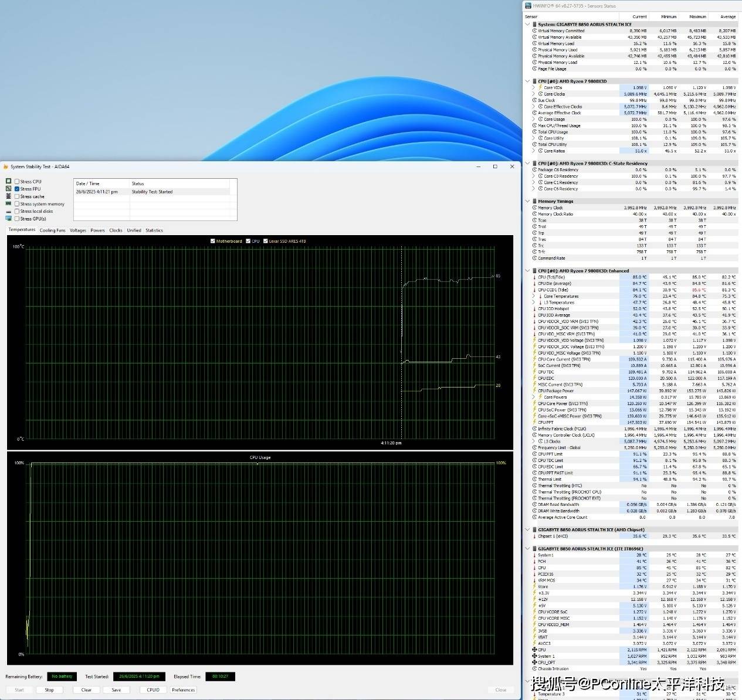The width and height of the screenshot is (742, 700).
Task: Click the Stress GPU(s) monitor icon
Action: tap(8, 219)
